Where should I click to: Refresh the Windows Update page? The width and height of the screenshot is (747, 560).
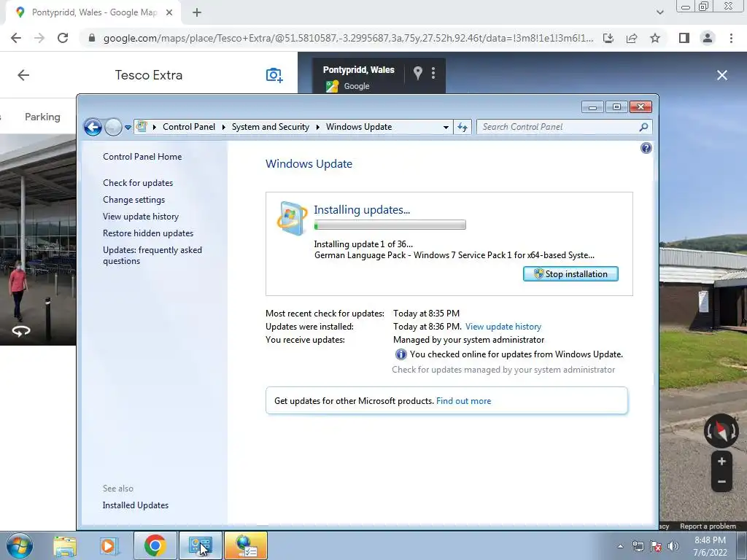pos(462,127)
